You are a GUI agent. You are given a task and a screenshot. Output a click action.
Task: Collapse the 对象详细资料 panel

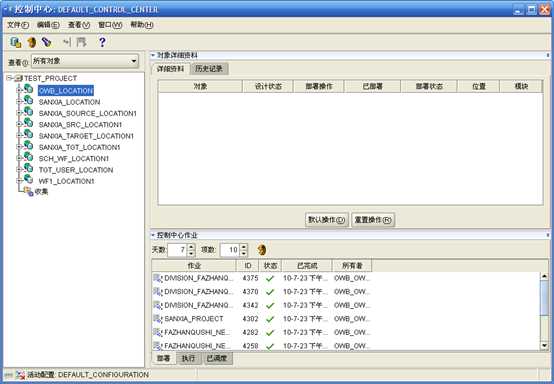coord(153,55)
